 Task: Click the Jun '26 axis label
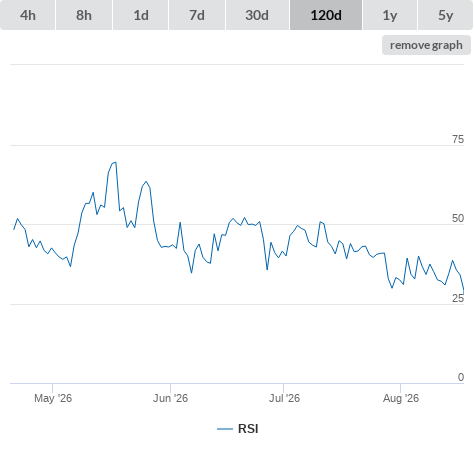pos(170,398)
